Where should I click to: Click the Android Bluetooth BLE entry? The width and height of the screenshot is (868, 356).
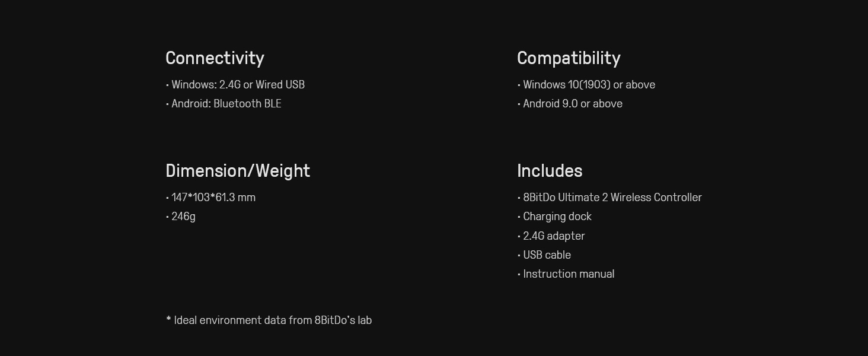click(x=226, y=104)
